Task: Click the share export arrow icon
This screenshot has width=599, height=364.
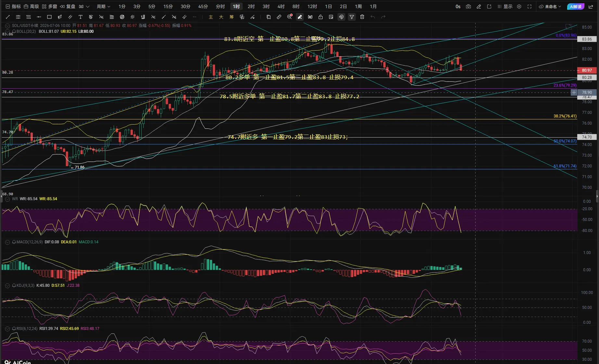Action: tap(591, 6)
